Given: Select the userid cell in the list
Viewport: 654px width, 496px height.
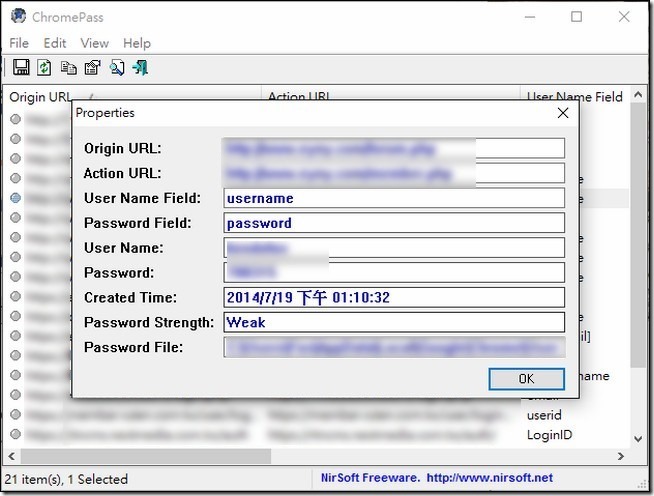Looking at the screenshot, I should click(x=544, y=415).
